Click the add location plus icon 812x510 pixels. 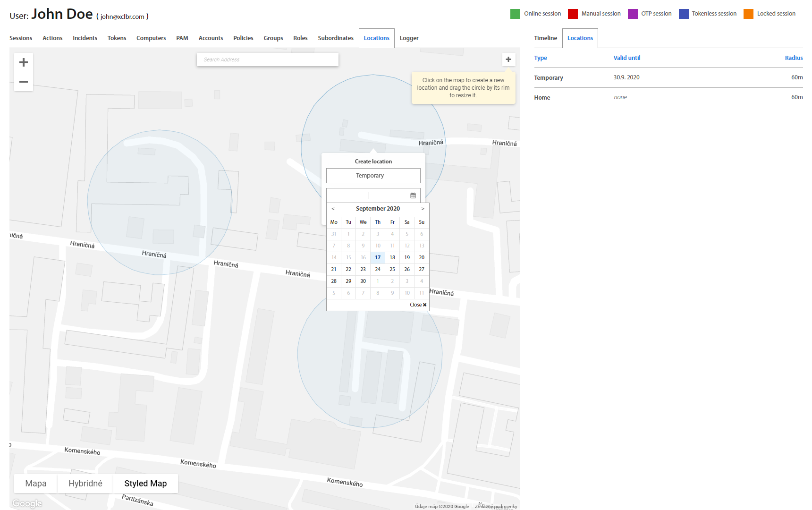tap(508, 59)
